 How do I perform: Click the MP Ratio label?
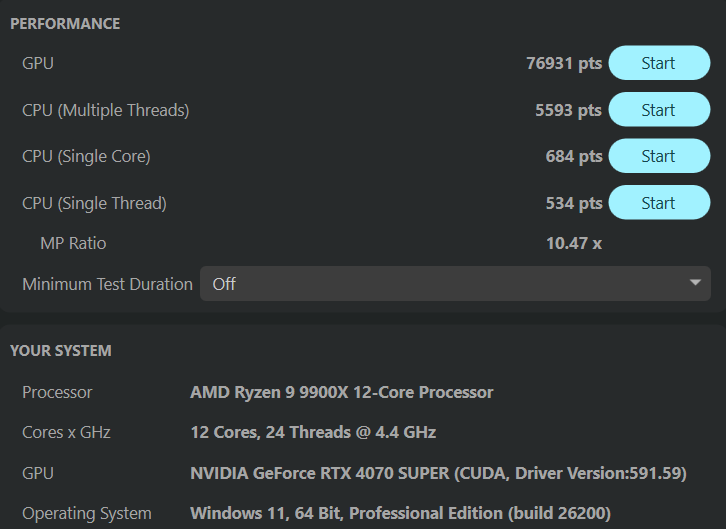click(x=73, y=243)
